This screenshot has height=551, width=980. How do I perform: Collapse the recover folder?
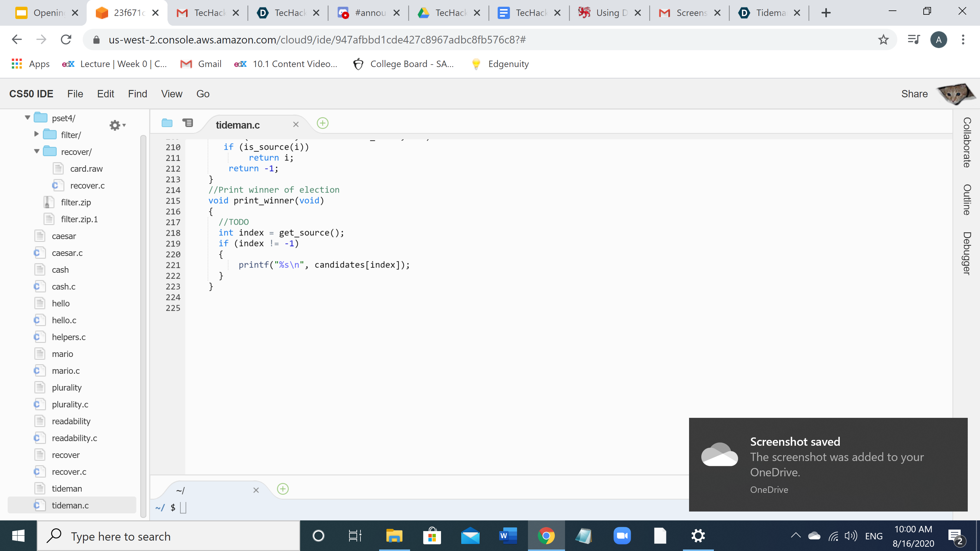coord(36,151)
